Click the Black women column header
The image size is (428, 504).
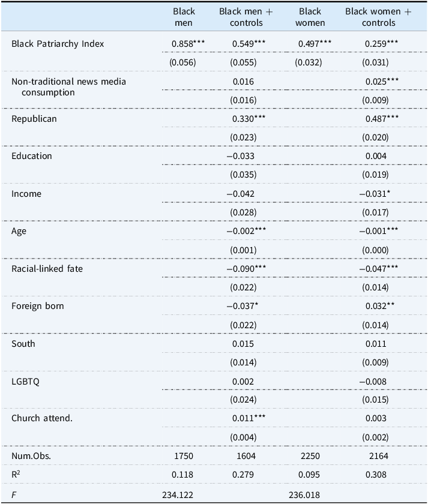310,17
